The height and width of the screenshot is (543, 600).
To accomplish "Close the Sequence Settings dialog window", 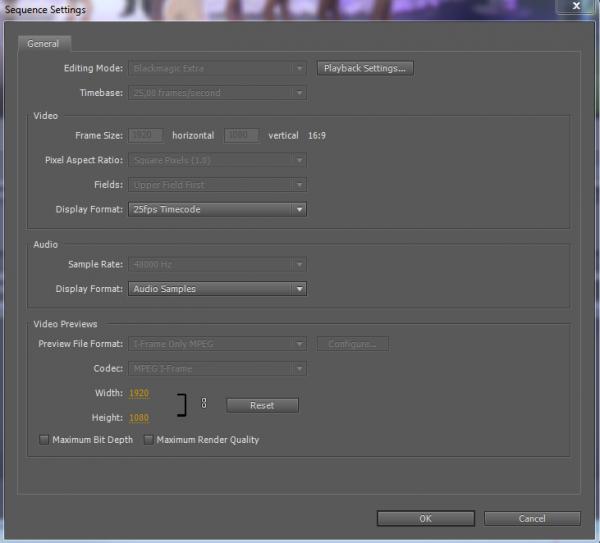I will 577,8.
